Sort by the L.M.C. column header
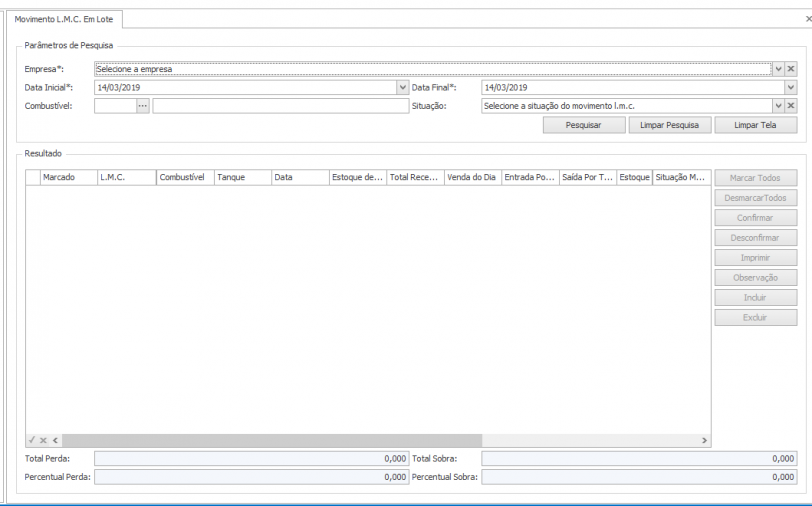The height and width of the screenshot is (506, 812). pyautogui.click(x=127, y=177)
